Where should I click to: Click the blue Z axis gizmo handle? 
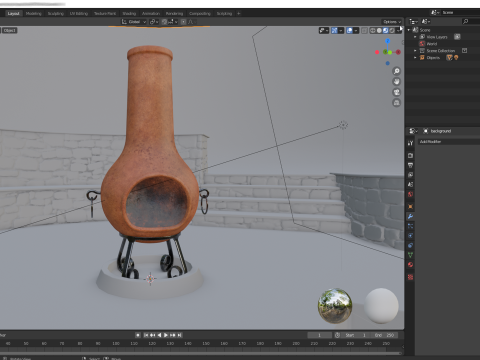tap(387, 41)
